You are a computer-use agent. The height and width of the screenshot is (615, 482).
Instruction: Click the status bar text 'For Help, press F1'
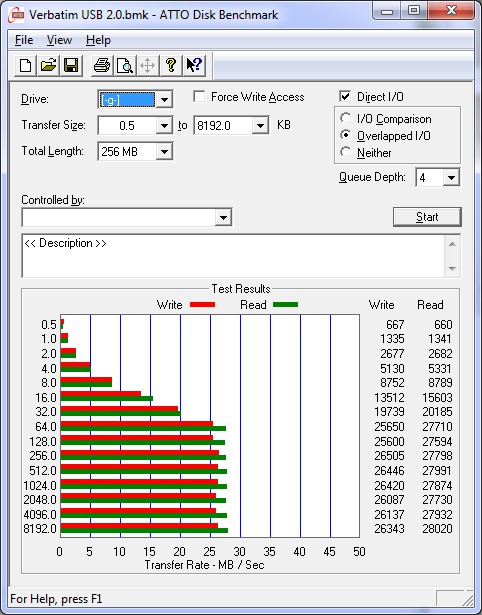point(56,599)
